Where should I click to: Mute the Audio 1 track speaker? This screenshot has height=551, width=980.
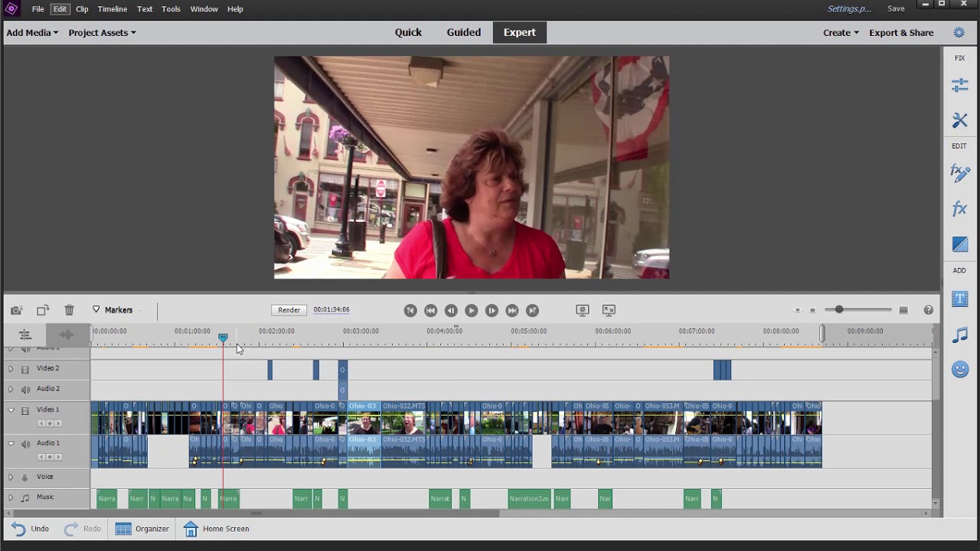coord(24,444)
